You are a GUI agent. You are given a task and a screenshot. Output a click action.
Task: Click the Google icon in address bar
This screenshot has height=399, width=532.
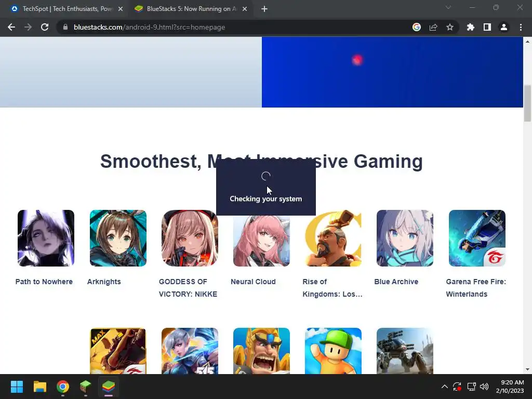pyautogui.click(x=417, y=27)
